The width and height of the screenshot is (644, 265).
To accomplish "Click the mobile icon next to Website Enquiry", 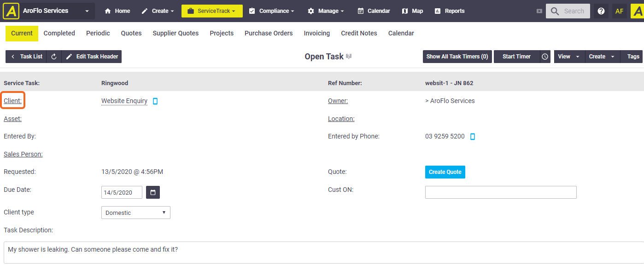I will coord(155,101).
